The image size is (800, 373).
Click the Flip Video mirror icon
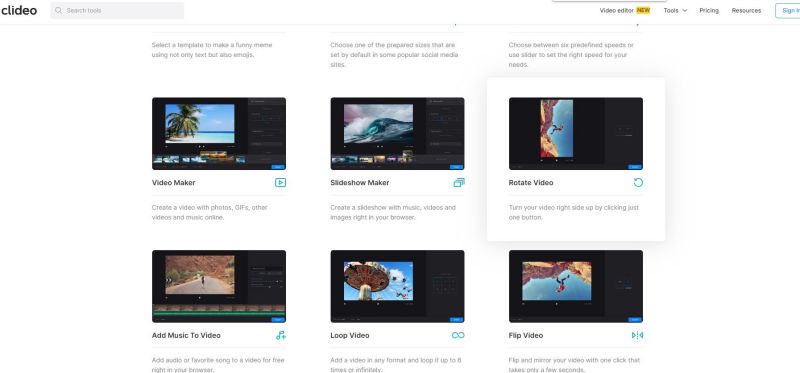tap(637, 335)
